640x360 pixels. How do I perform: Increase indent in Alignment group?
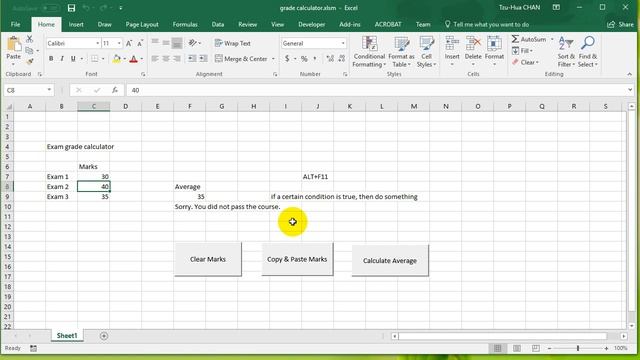(203, 59)
